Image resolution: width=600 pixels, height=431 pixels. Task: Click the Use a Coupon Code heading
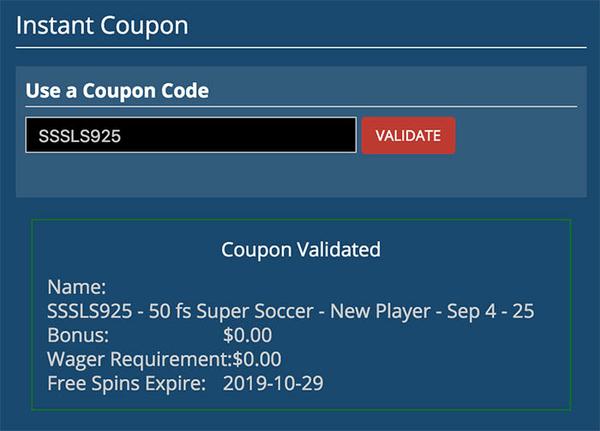[117, 90]
